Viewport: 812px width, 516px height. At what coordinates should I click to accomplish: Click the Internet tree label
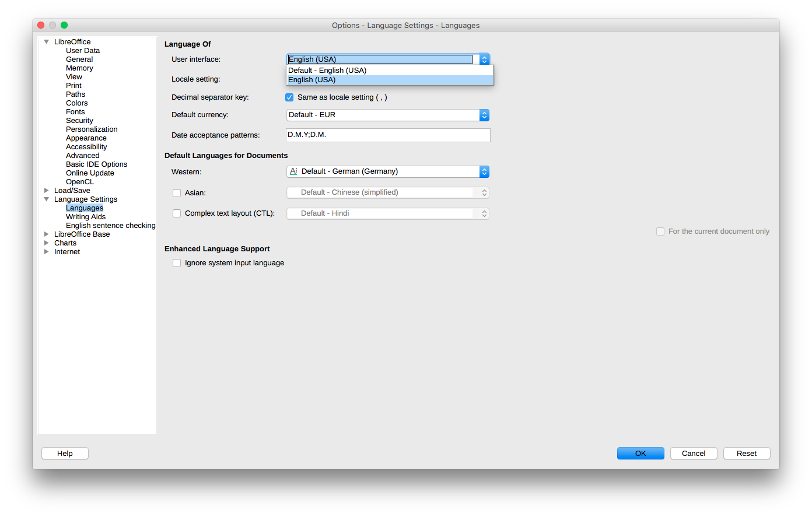[67, 252]
